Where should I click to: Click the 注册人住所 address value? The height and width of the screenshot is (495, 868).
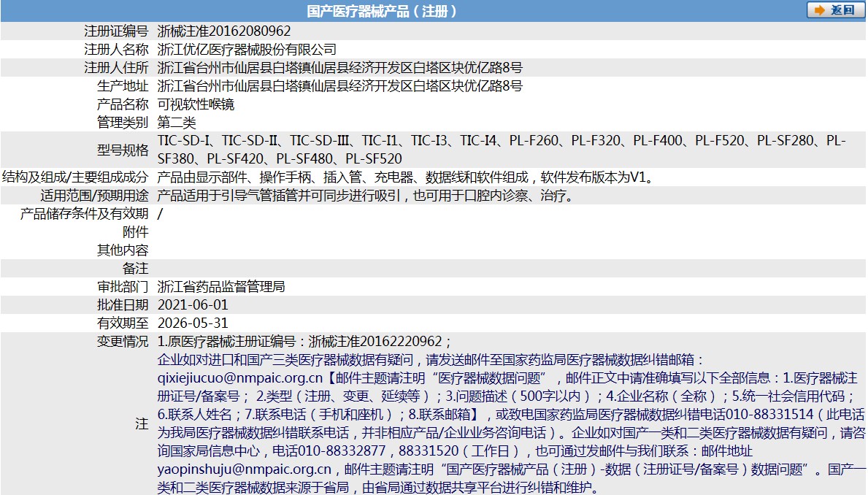340,68
